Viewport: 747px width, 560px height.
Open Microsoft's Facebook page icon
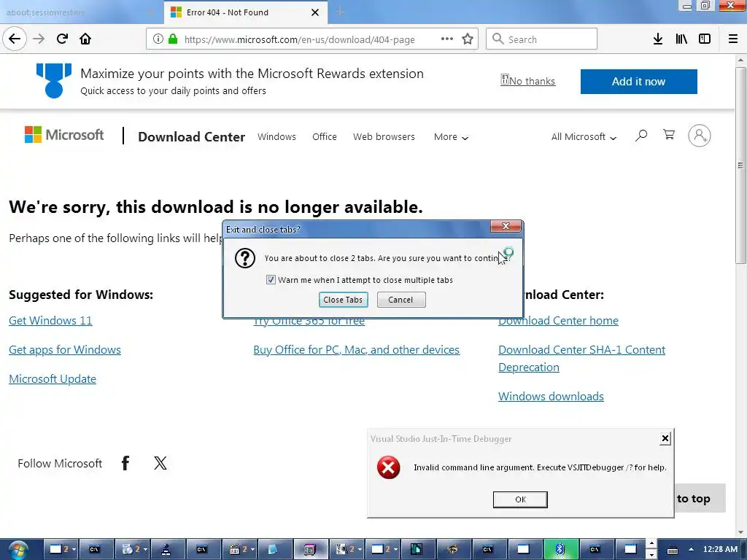125,463
